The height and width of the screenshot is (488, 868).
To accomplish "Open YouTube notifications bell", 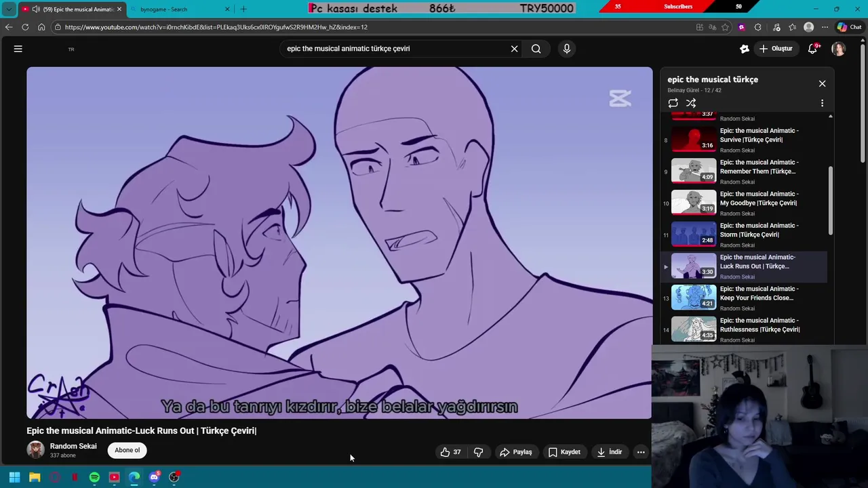I will click(813, 49).
